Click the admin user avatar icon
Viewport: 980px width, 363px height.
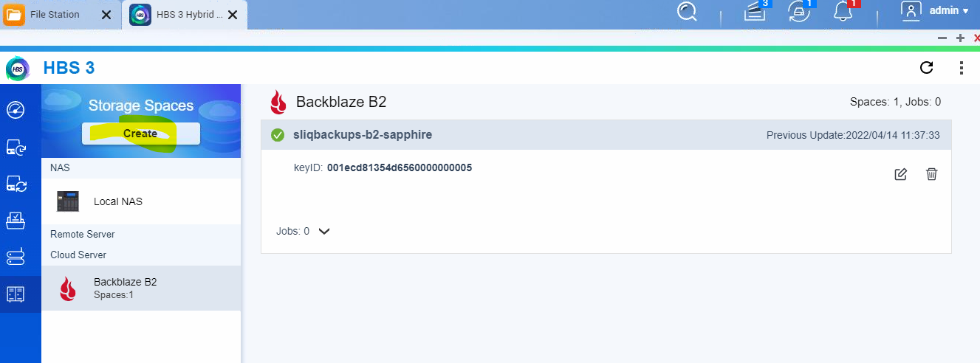[911, 10]
